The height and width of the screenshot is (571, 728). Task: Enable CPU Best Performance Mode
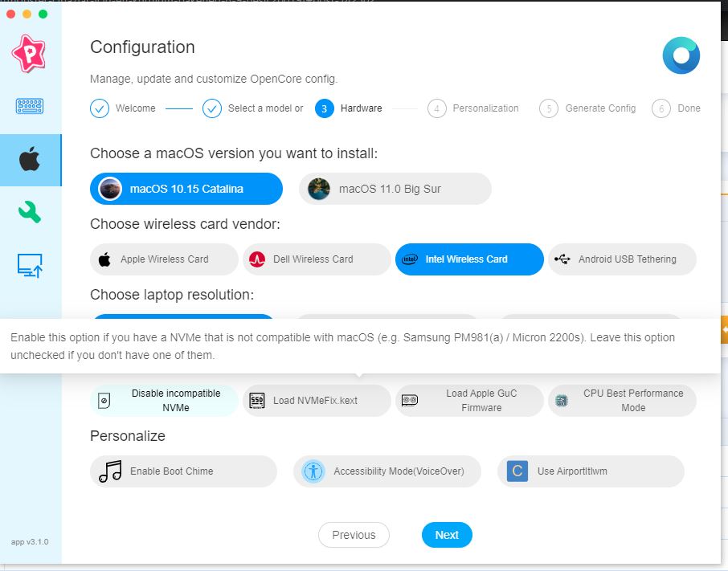click(x=622, y=400)
